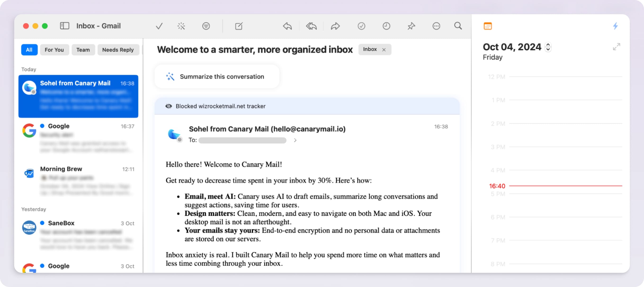Select the Needs Reply tab
Viewport: 644px width, 287px height.
(x=118, y=50)
